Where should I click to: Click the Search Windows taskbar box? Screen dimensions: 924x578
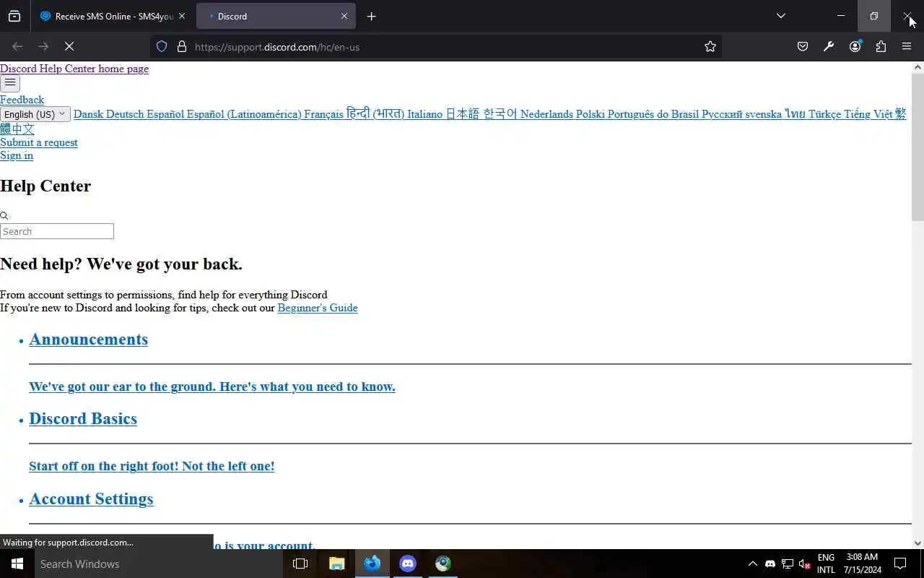(x=159, y=564)
